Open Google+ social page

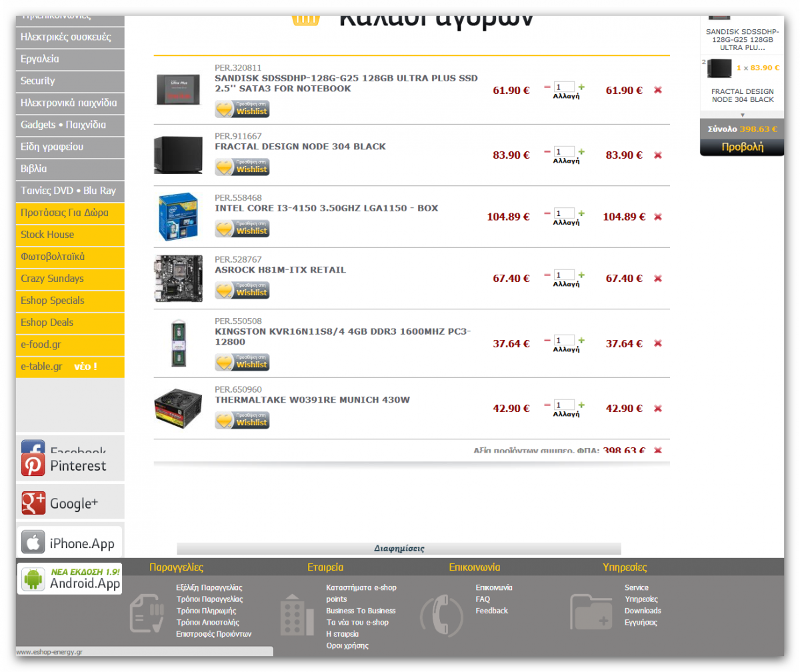tap(70, 503)
